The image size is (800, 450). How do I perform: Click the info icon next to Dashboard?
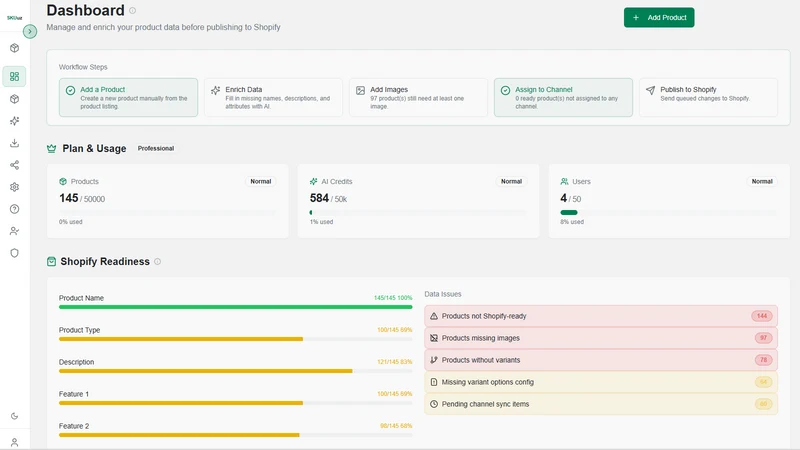pyautogui.click(x=132, y=10)
